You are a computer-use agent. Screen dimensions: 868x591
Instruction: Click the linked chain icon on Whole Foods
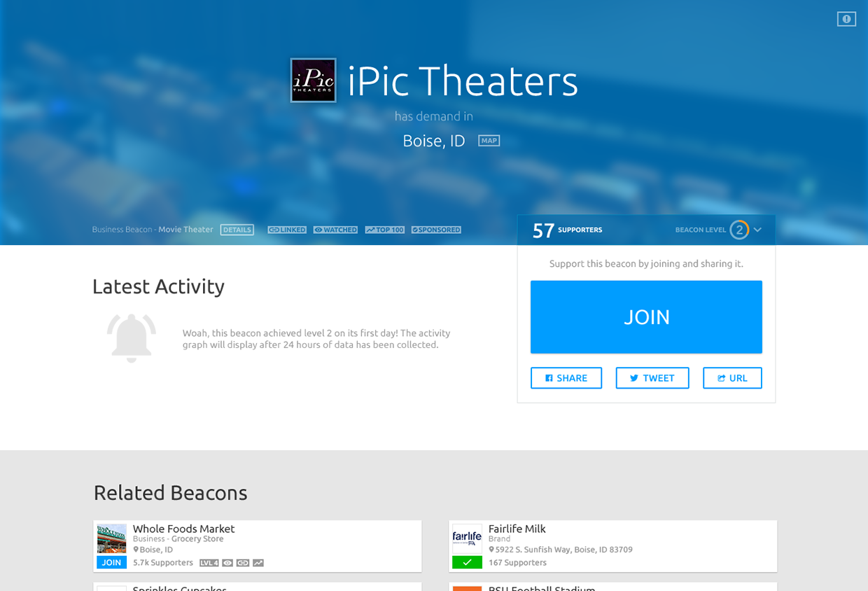[243, 563]
